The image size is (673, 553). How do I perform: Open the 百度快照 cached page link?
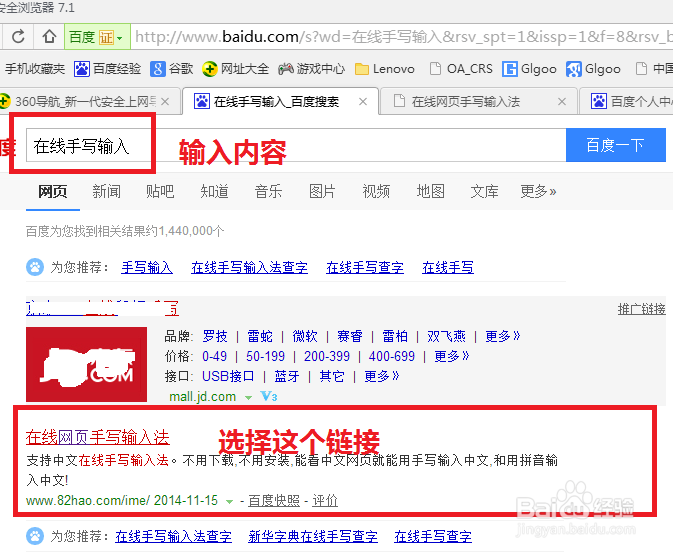[x=274, y=501]
